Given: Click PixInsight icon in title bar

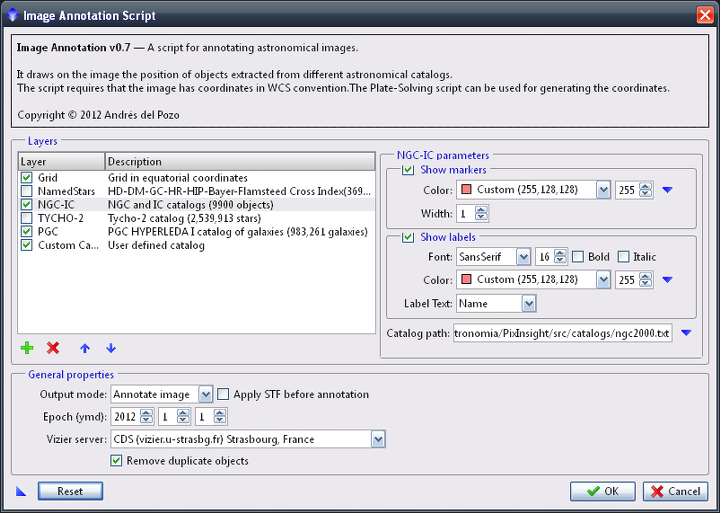Looking at the screenshot, I should (x=12, y=15).
